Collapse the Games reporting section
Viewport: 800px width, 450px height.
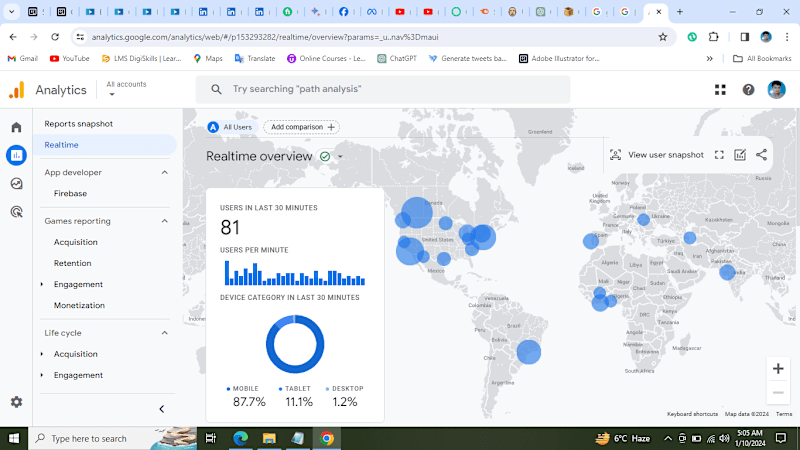(164, 221)
